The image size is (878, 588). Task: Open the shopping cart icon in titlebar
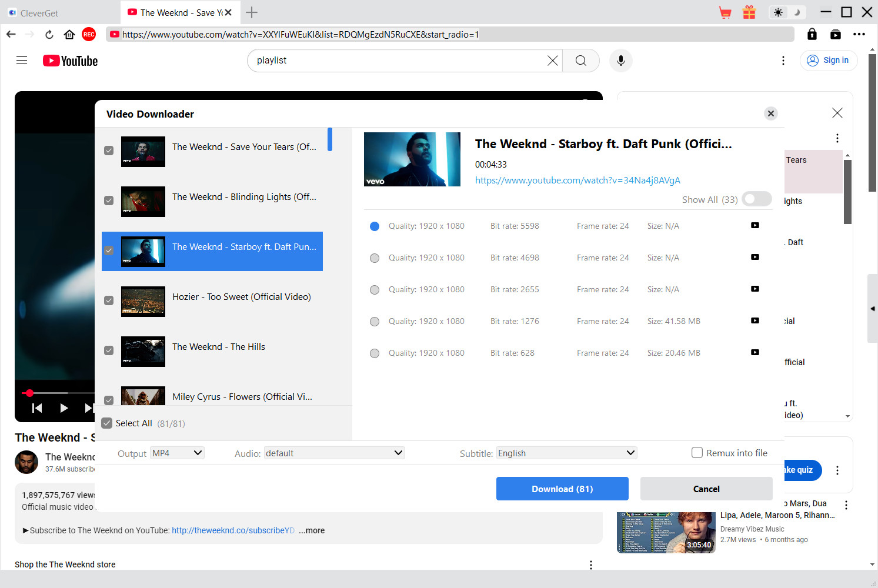coord(725,12)
